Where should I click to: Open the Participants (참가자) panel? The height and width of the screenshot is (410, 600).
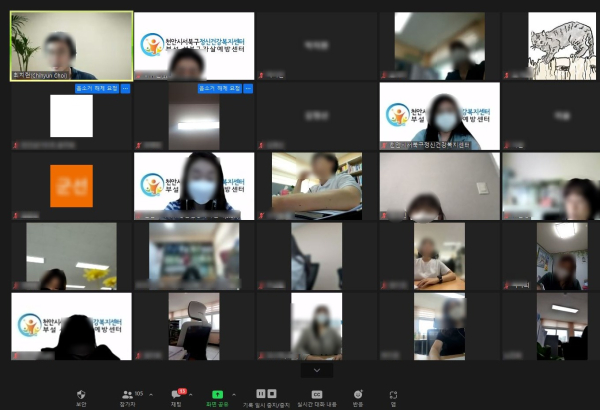[128, 394]
